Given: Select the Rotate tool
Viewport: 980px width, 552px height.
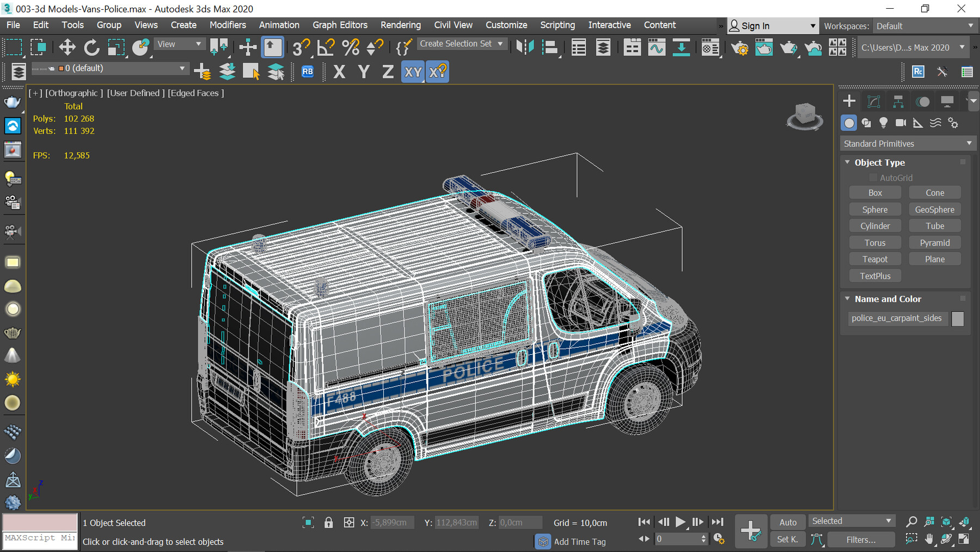Looking at the screenshot, I should pyautogui.click(x=91, y=47).
